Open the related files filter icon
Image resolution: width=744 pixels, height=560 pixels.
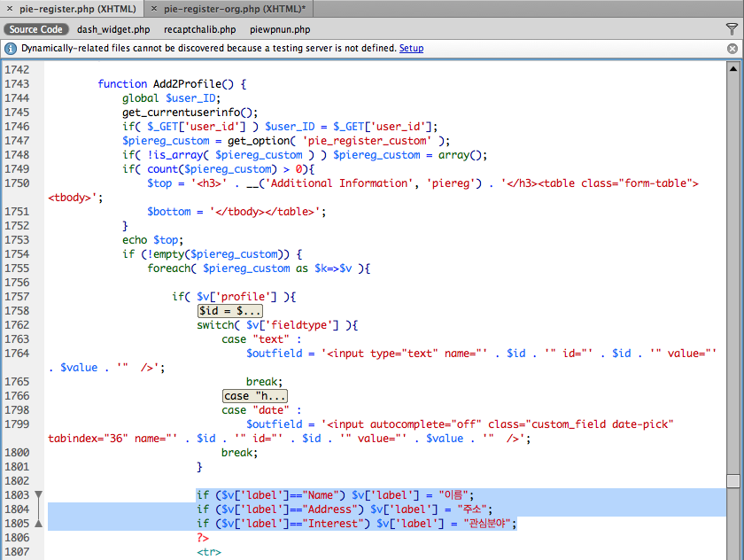click(x=732, y=29)
